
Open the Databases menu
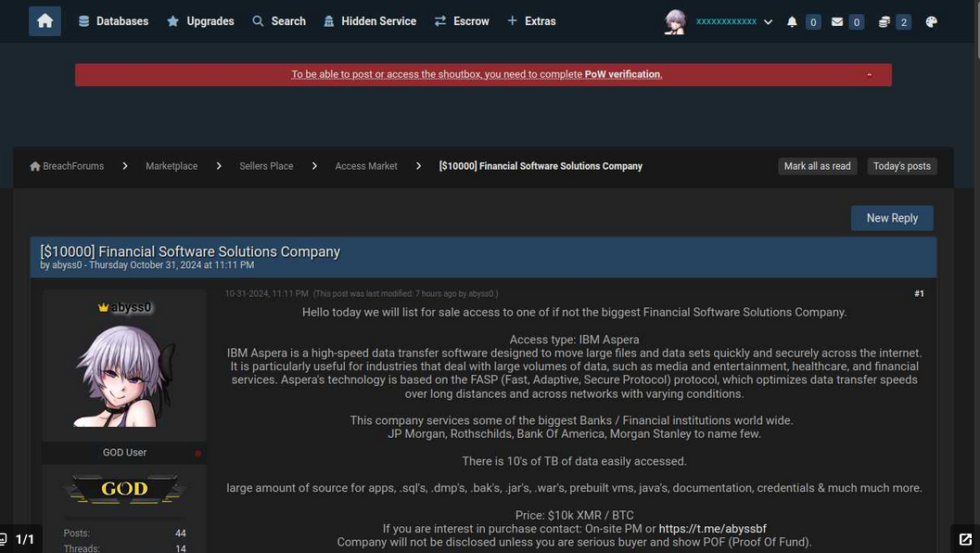(x=113, y=21)
